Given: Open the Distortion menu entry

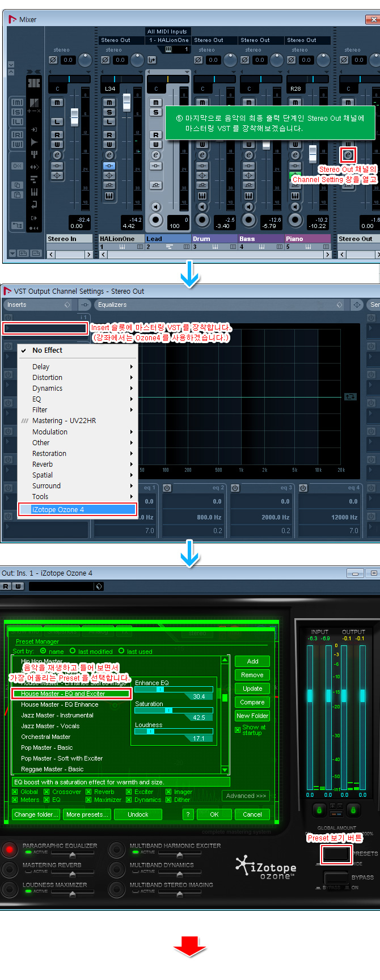Looking at the screenshot, I should tap(77, 378).
